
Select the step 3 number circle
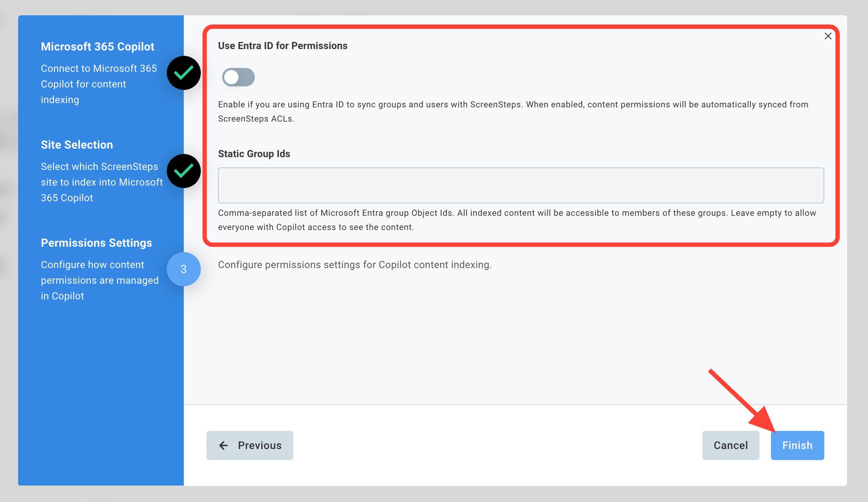tap(184, 269)
